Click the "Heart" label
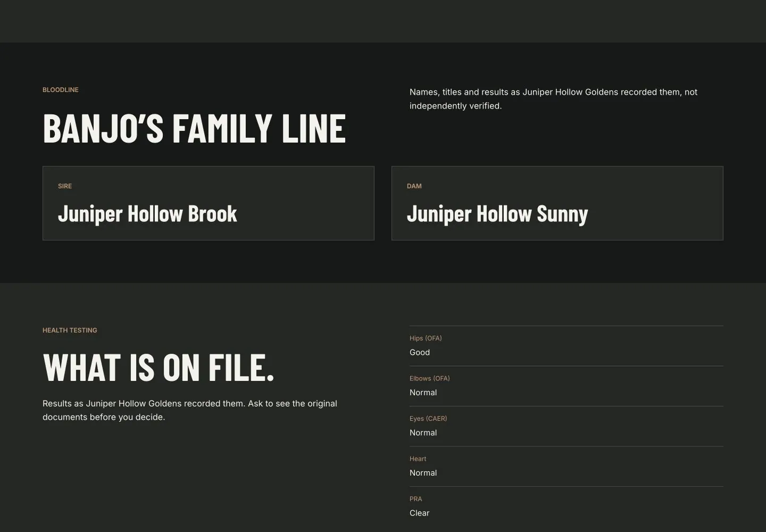 (418, 459)
